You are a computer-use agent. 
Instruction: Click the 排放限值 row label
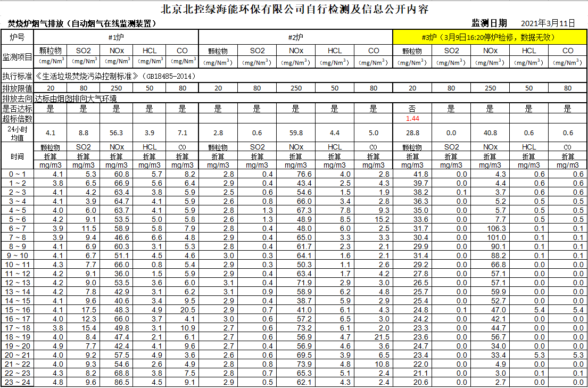point(17,88)
